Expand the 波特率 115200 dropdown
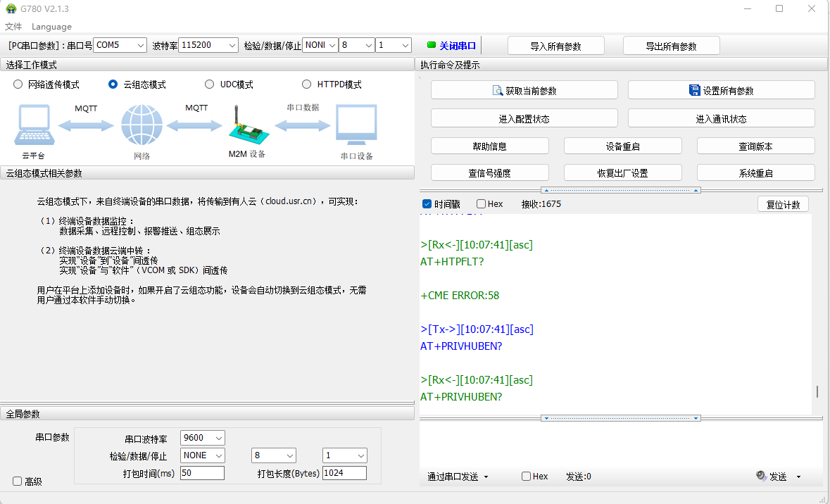Image resolution: width=830 pixels, height=504 pixels. [208, 45]
